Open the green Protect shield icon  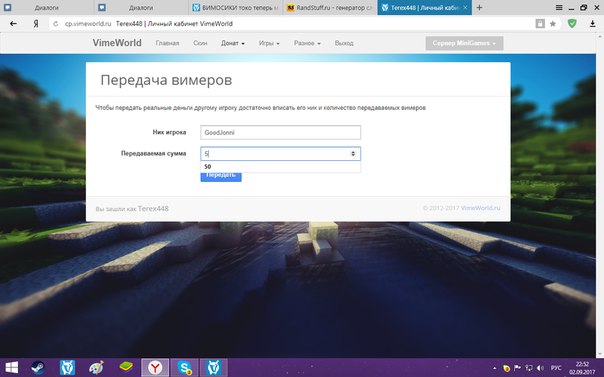pos(572,23)
